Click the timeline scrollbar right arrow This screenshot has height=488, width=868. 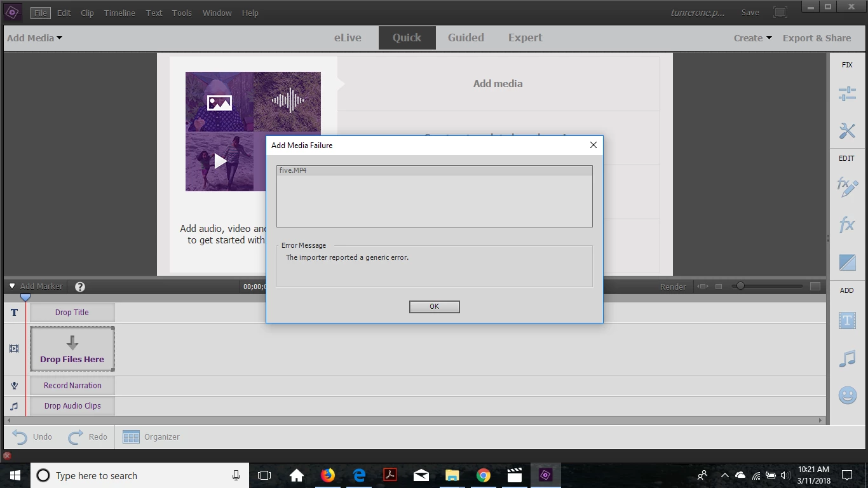click(x=820, y=420)
